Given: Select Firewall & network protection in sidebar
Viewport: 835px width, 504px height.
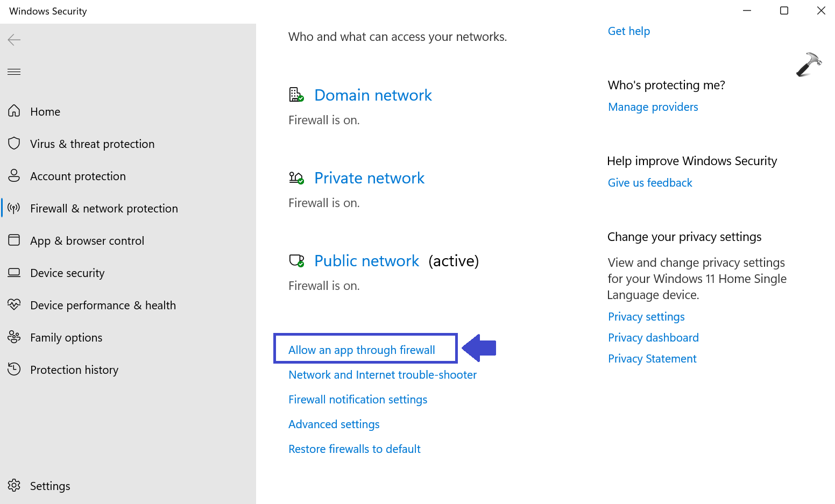Looking at the screenshot, I should [x=104, y=209].
